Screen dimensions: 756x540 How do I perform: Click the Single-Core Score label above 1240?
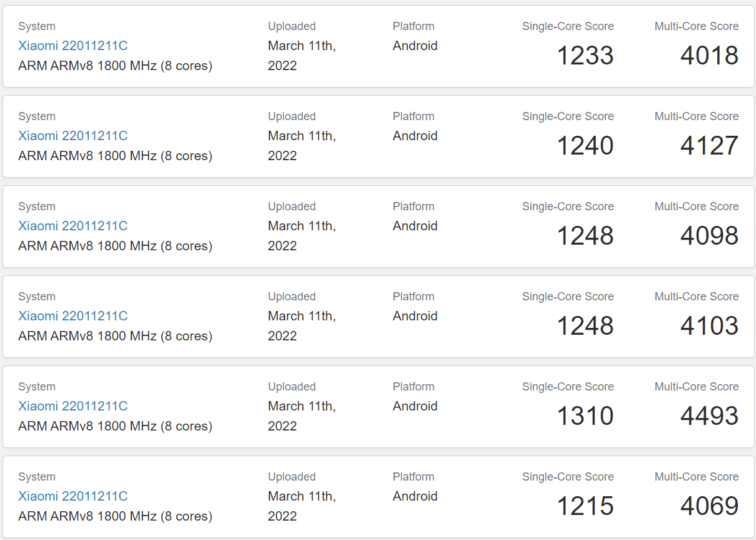tap(568, 116)
